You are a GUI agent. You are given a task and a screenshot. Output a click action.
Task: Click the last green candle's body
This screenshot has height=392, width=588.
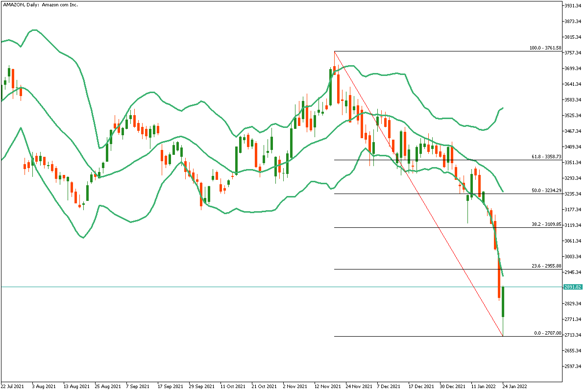coord(503,302)
